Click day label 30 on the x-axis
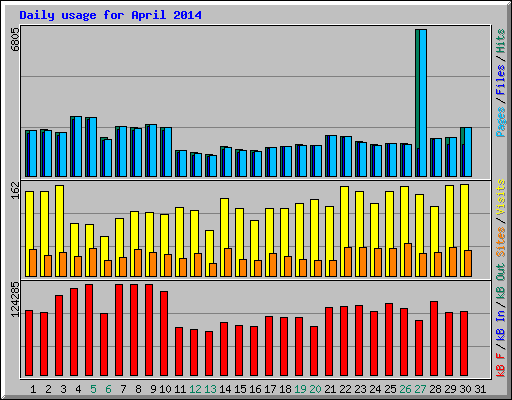The image size is (512, 400). (465, 389)
